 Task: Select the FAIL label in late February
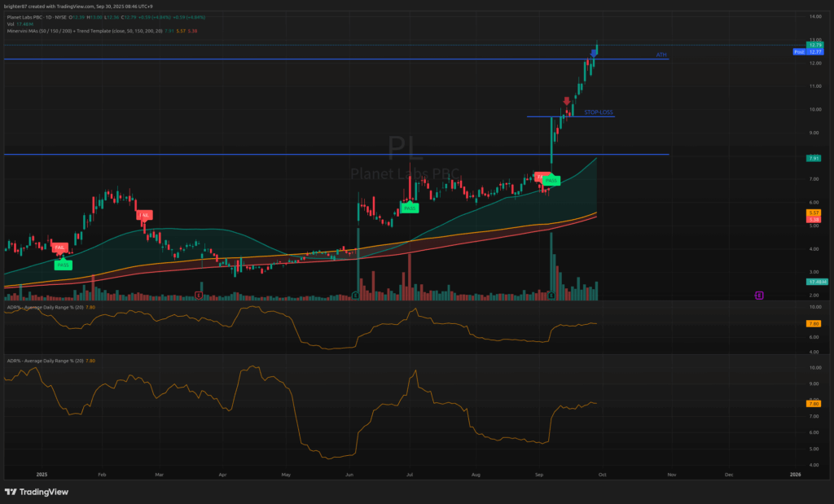point(144,215)
